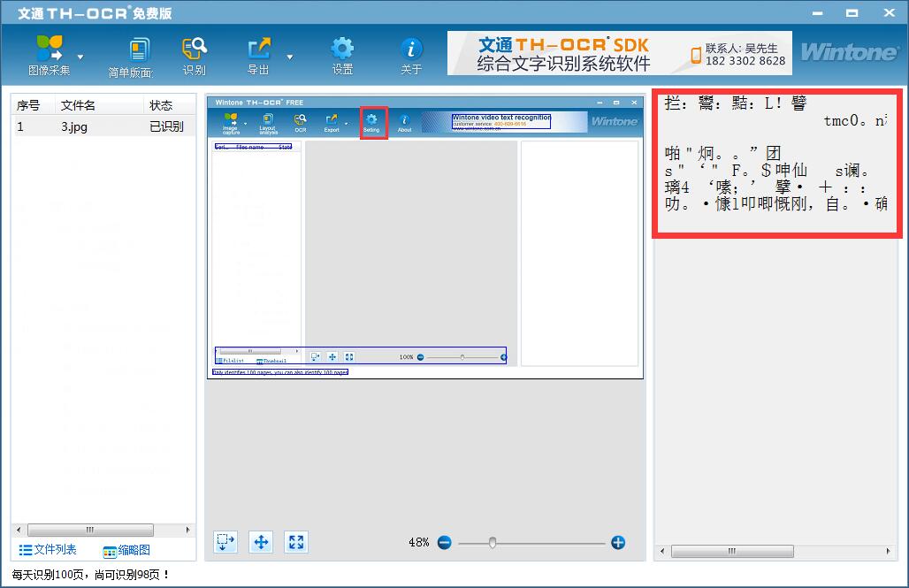Zoom in with the plus button
Image resolution: width=909 pixels, height=588 pixels.
[618, 542]
